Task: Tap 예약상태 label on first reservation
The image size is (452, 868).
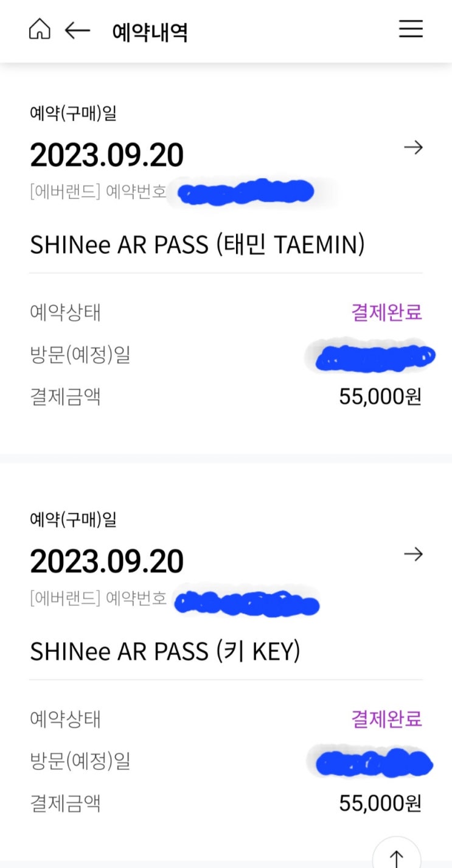Action: 65,312
